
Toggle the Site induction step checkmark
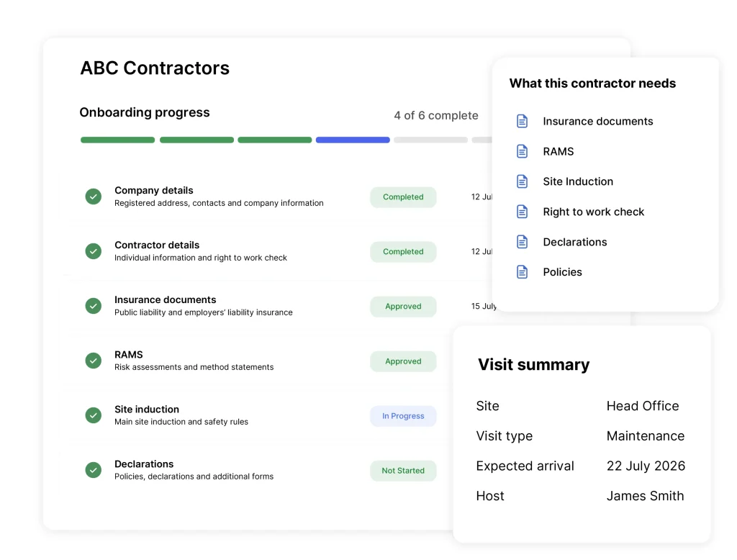(x=93, y=415)
